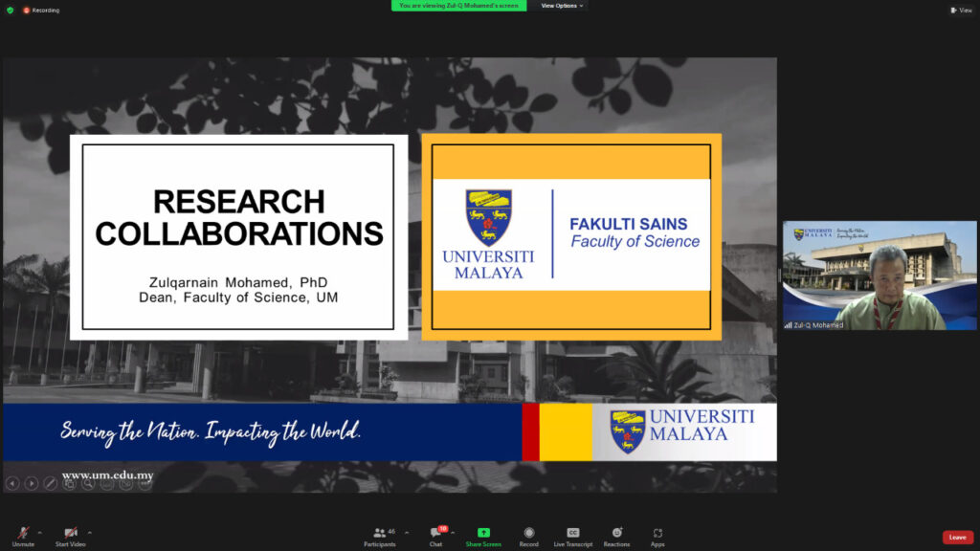Open the pen tool in slideshow controls
980x551 pixels.
click(50, 483)
